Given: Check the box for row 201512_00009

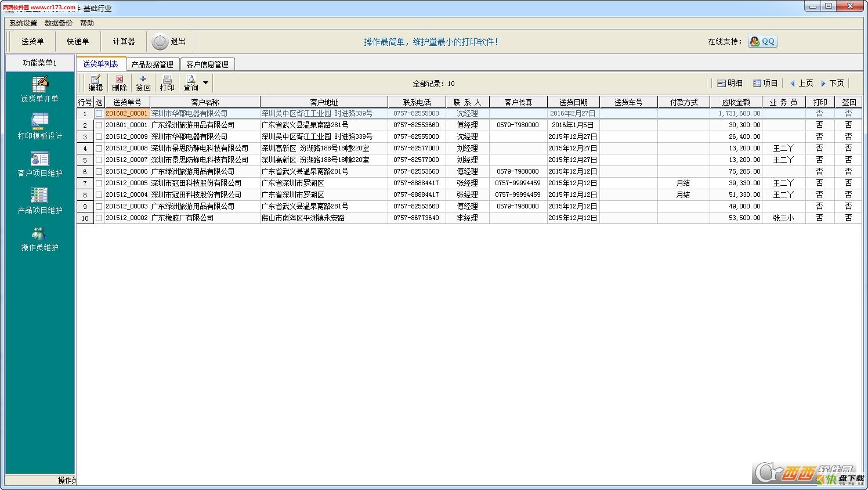Looking at the screenshot, I should tap(99, 137).
